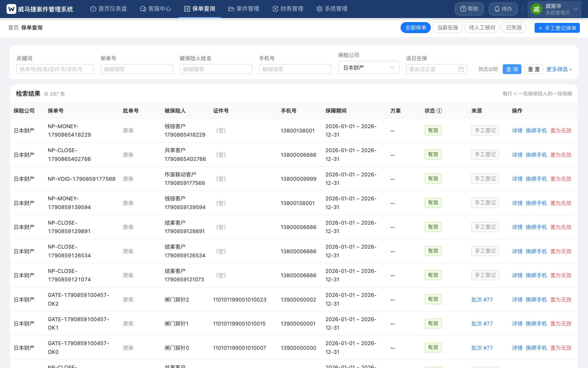This screenshot has width=588, height=368.
Task: Focus the 被保险人姓名 input field
Action: point(216,69)
